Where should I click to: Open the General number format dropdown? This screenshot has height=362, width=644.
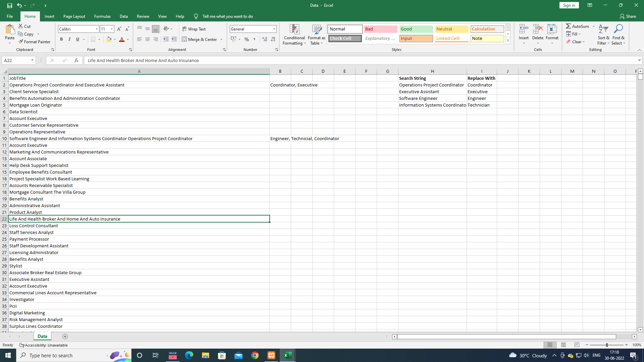tap(274, 29)
